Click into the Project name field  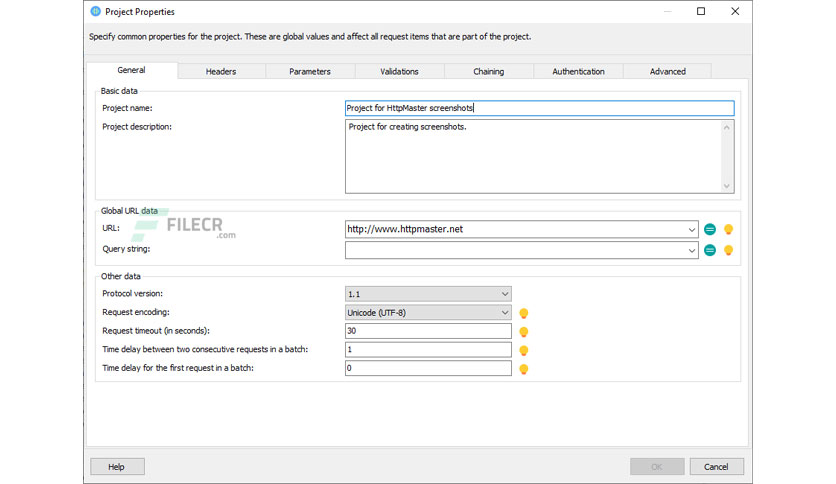[x=540, y=108]
